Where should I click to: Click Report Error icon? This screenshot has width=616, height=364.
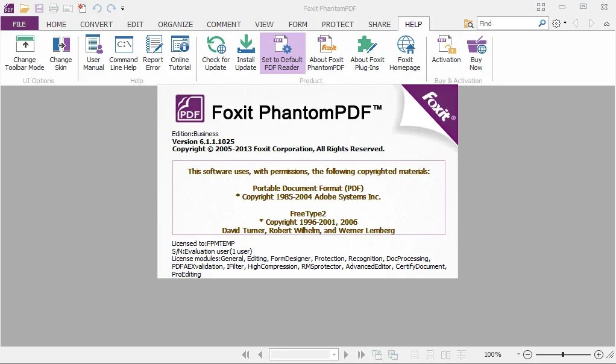154,44
